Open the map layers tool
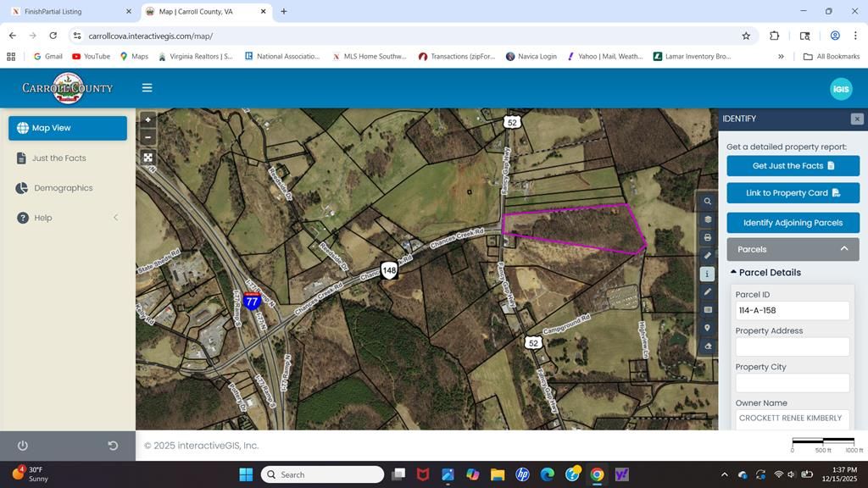 (x=708, y=219)
